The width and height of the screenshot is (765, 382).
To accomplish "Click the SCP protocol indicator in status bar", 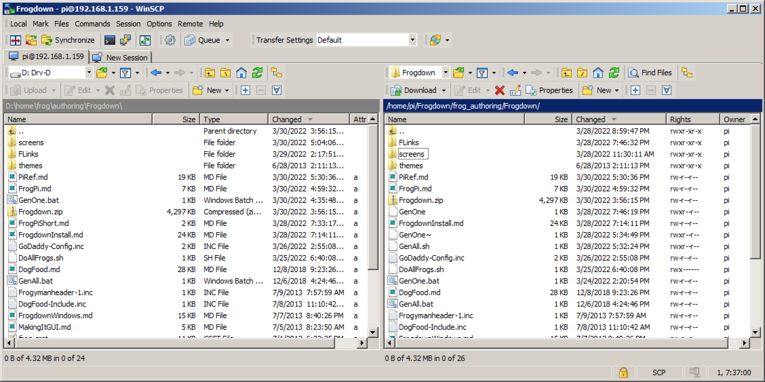I will [x=659, y=373].
